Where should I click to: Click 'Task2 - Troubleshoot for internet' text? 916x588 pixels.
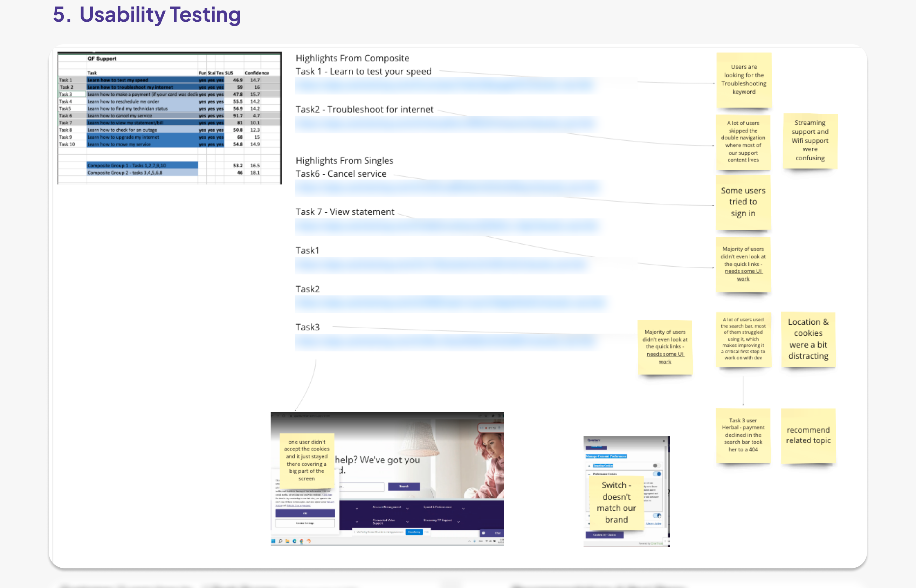365,109
